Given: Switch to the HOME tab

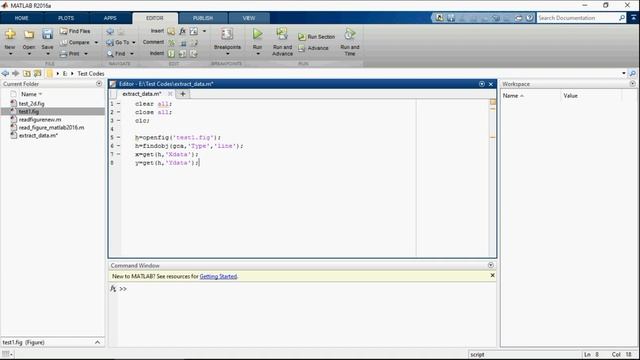Looking at the screenshot, I should pyautogui.click(x=22, y=18).
